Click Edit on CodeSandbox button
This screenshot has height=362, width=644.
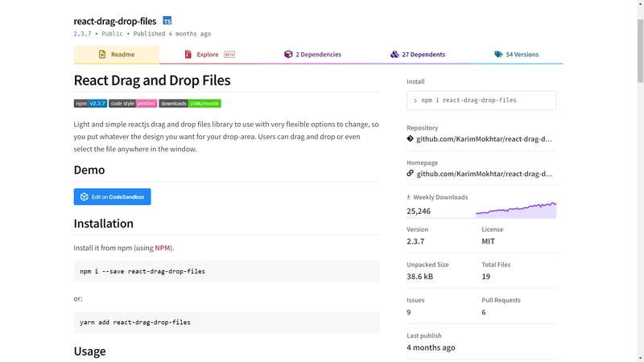click(x=112, y=197)
